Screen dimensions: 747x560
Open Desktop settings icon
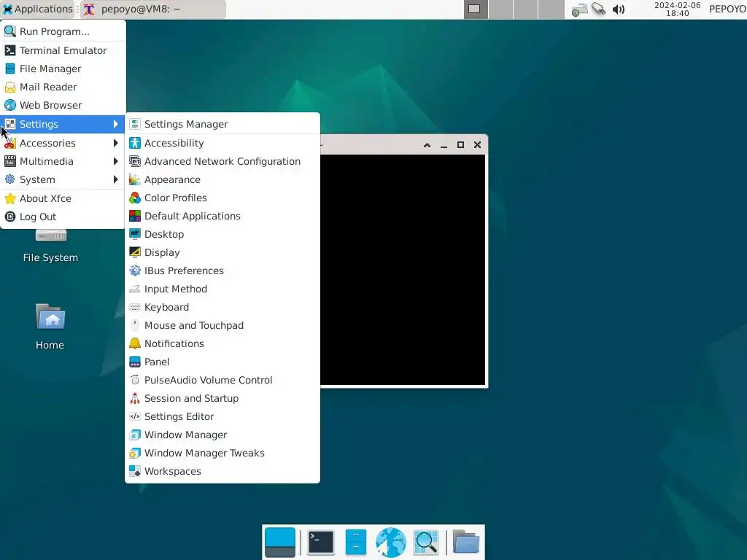tap(135, 234)
